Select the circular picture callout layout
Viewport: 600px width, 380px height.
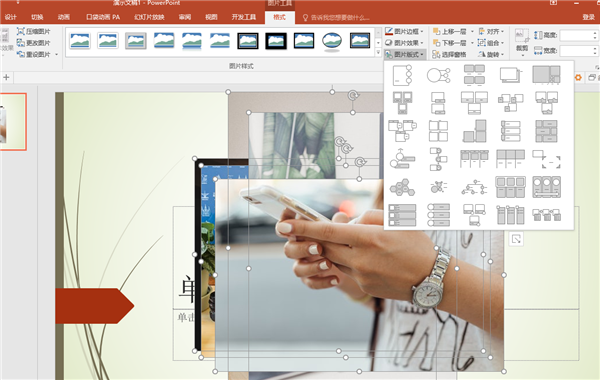click(x=438, y=75)
